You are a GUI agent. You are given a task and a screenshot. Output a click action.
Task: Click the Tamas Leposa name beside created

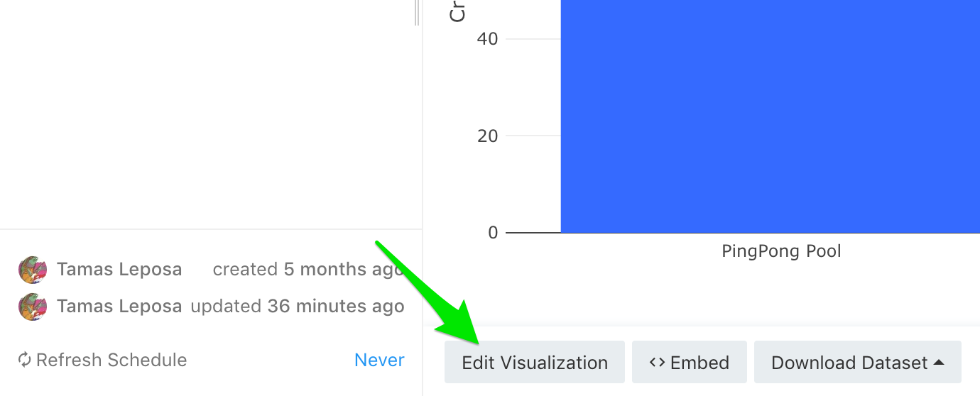[119, 270]
